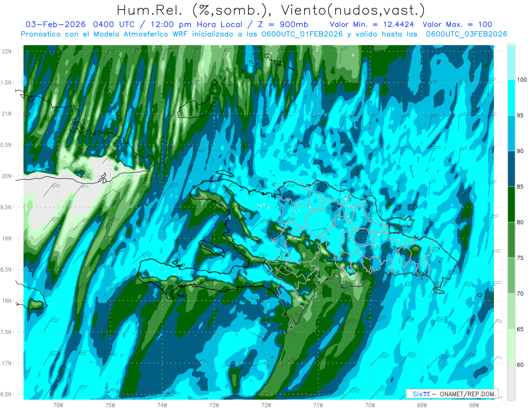This screenshot has width=532, height=411.
Task: Click the '73W' longitude label
Action: tap(214, 405)
